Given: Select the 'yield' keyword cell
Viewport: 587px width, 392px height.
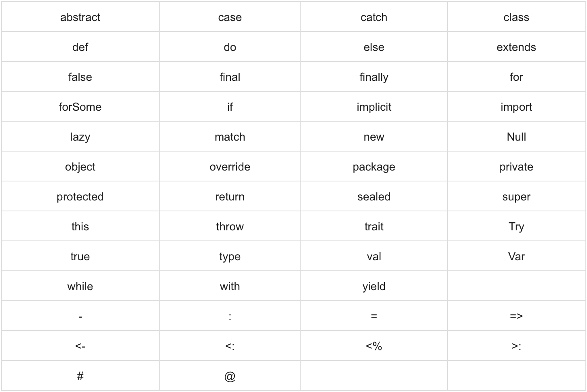Looking at the screenshot, I should pos(374,286).
